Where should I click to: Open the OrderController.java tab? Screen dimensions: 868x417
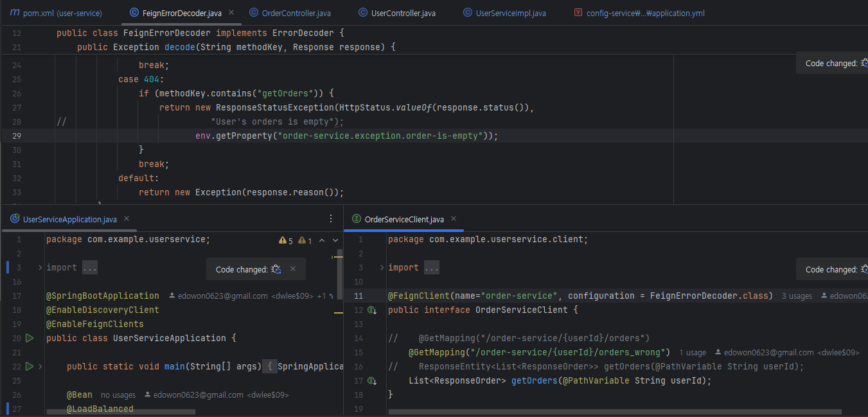tap(290, 13)
